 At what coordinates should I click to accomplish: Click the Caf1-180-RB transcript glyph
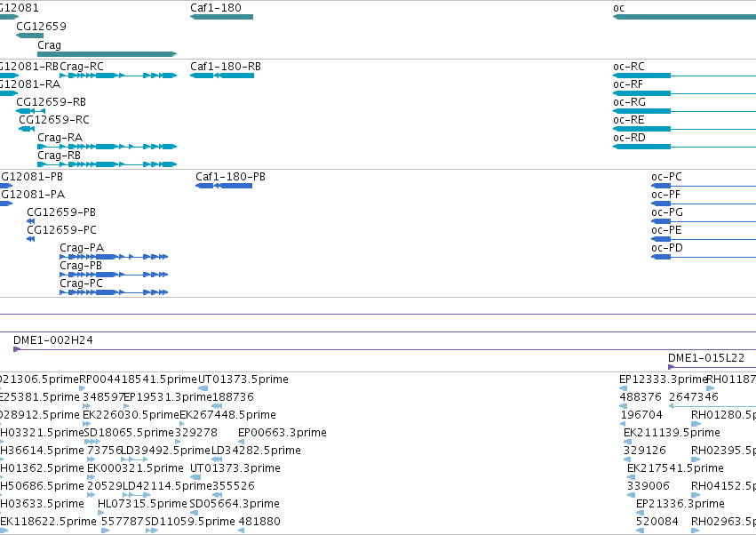tap(222, 76)
